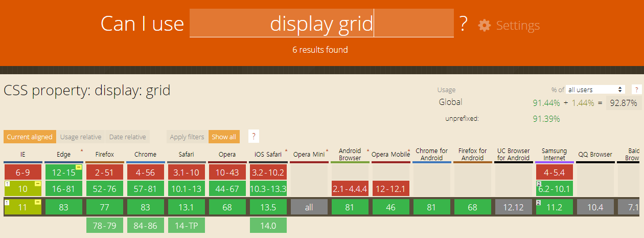Select the Firefox 52-76 cell
This screenshot has height=238, width=644.
tap(105, 188)
